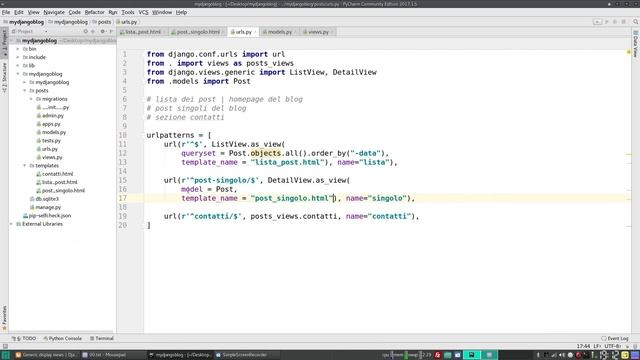
Task: Open post_singolo.html in the project tree
Action: tap(60, 191)
